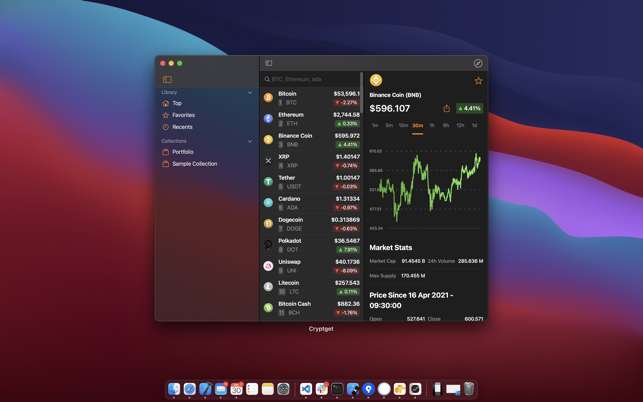643x402 pixels.
Task: Open Safari from the dock
Action: [189, 388]
